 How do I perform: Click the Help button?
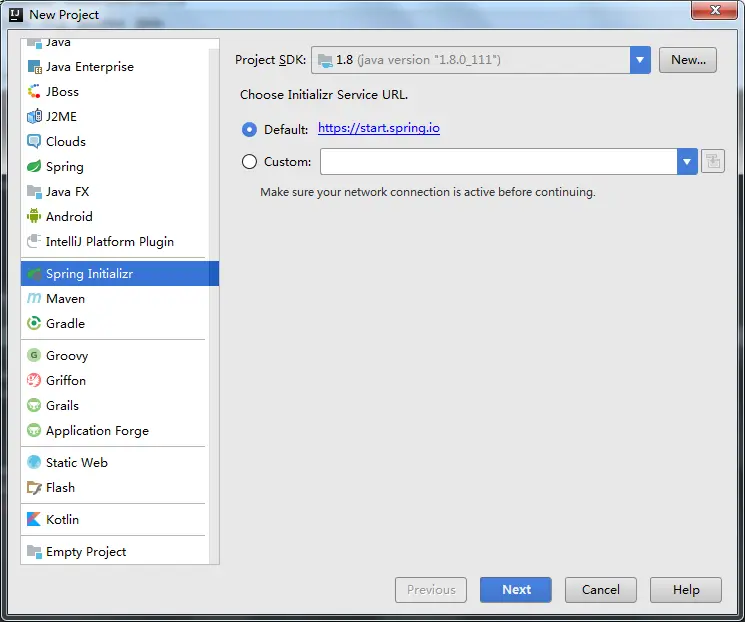pyautogui.click(x=686, y=590)
